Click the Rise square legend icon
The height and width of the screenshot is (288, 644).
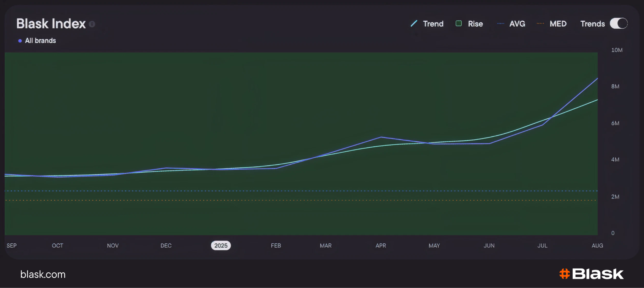[459, 24]
